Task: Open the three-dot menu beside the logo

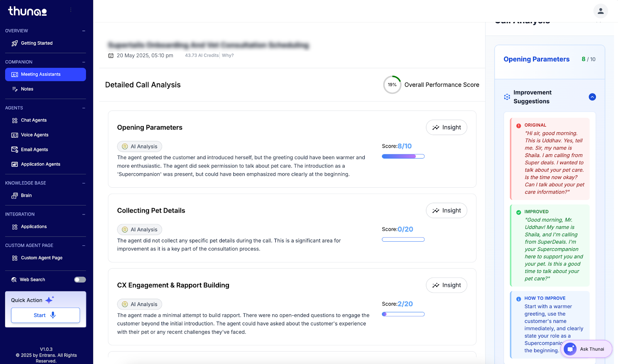Action: [x=71, y=10]
